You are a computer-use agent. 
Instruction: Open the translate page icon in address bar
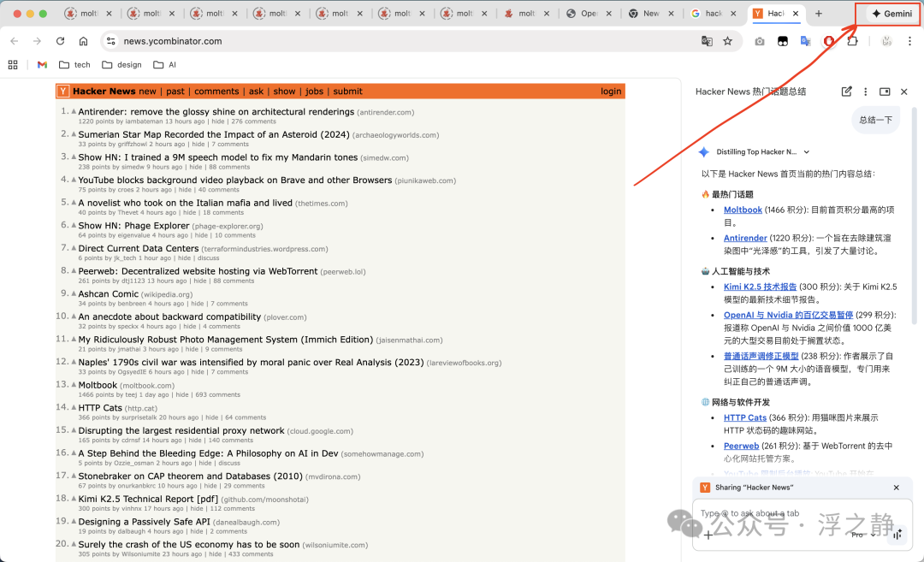click(x=707, y=41)
